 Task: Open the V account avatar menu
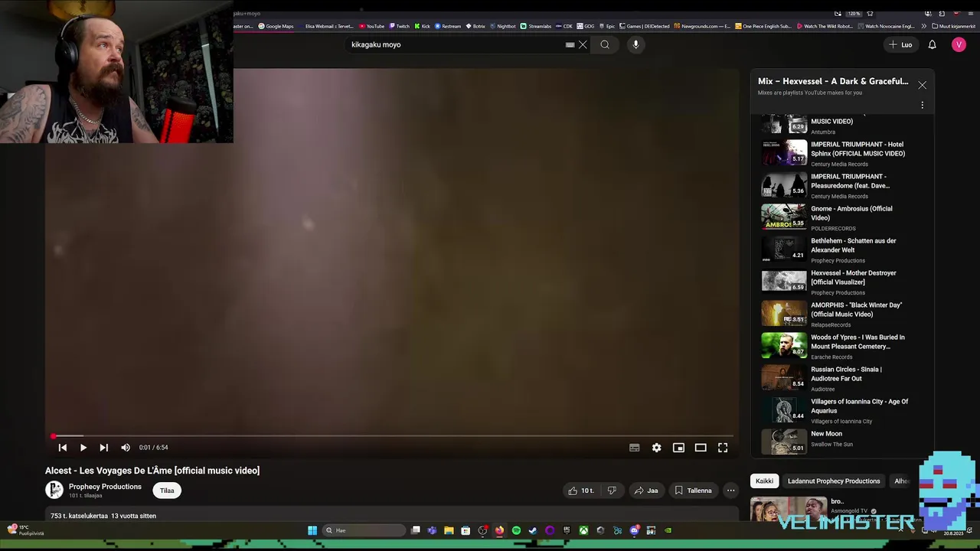pyautogui.click(x=959, y=44)
